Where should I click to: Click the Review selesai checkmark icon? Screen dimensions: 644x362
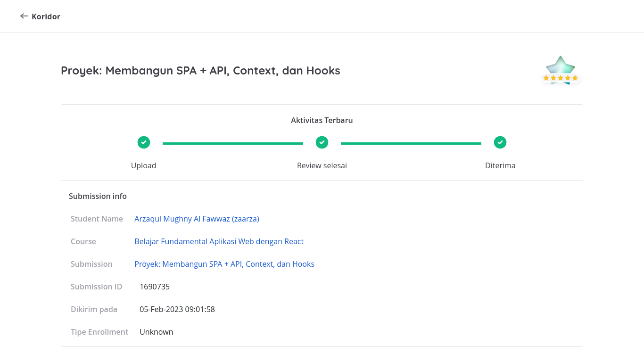pyautogui.click(x=322, y=142)
